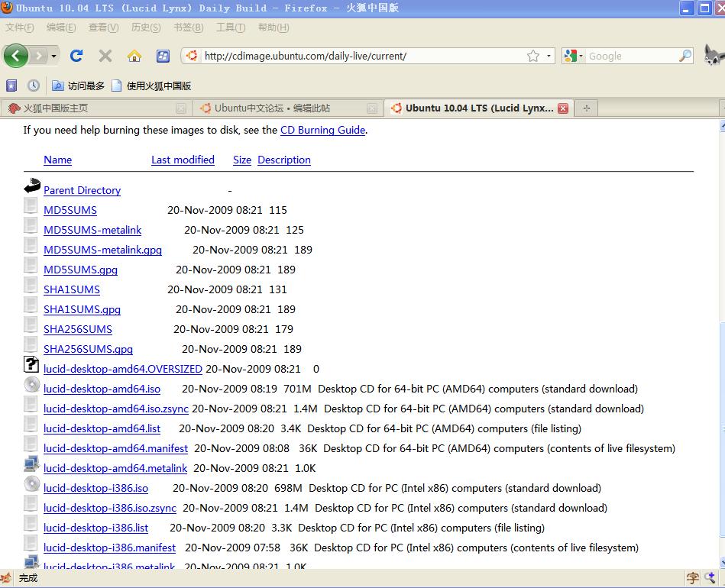The height and width of the screenshot is (588, 725).
Task: Open the SHA256SUMS.gpg link
Action: click(88, 350)
